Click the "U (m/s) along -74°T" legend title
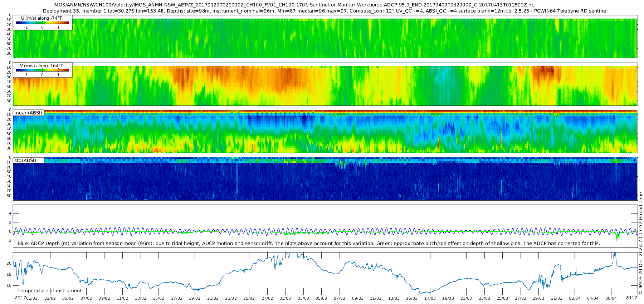This screenshot has height=304, width=644. click(42, 18)
